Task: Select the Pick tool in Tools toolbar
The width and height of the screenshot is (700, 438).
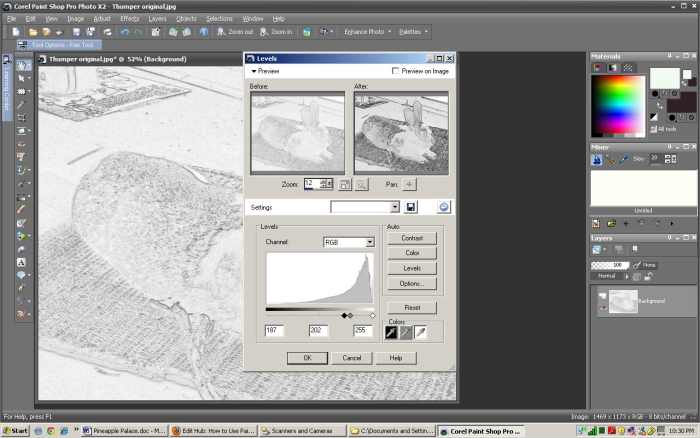Action: (21, 79)
